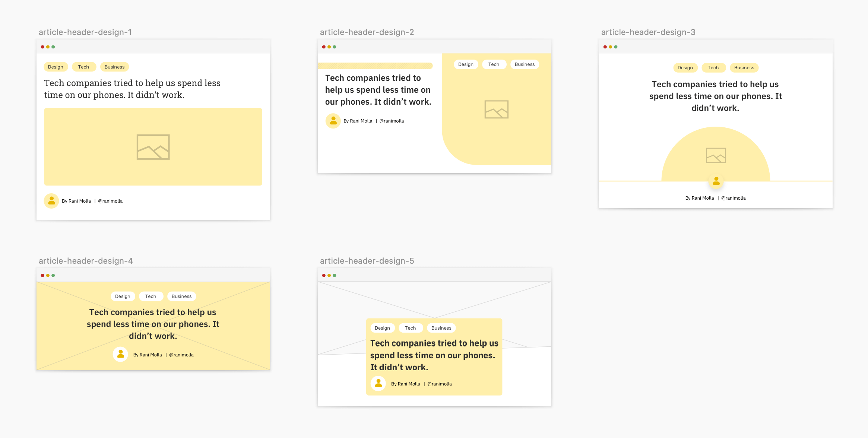The image size is (868, 438).
Task: Select the article-header-design-3 frame label
Action: pos(648,32)
